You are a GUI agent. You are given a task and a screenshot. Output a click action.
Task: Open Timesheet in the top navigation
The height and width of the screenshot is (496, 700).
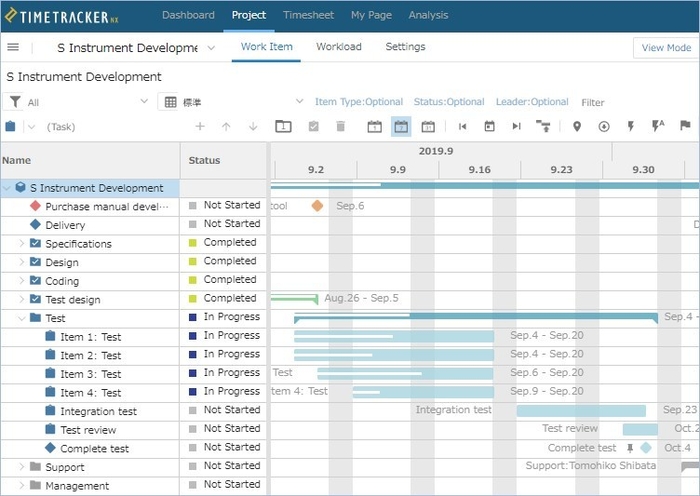coord(309,15)
